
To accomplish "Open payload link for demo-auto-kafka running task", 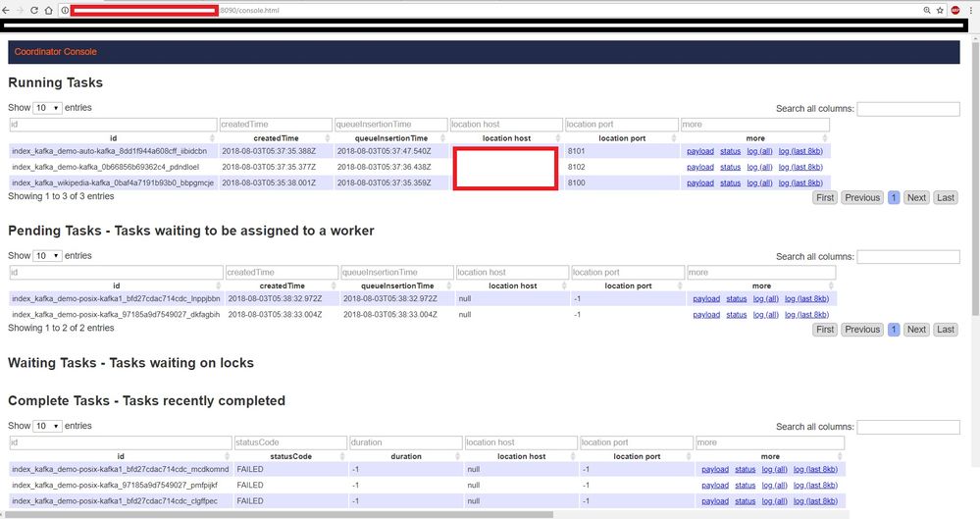I will tap(699, 152).
